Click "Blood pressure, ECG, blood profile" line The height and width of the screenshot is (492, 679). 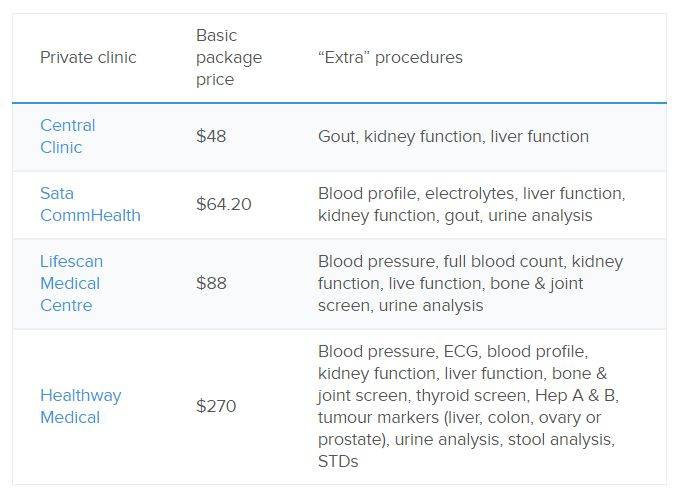tap(453, 351)
